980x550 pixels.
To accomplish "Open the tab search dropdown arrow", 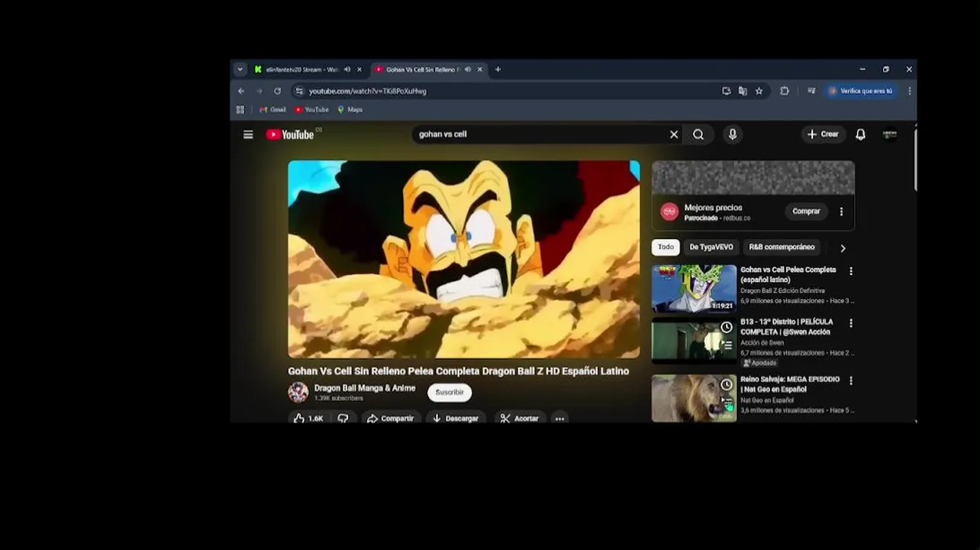I will click(x=240, y=70).
